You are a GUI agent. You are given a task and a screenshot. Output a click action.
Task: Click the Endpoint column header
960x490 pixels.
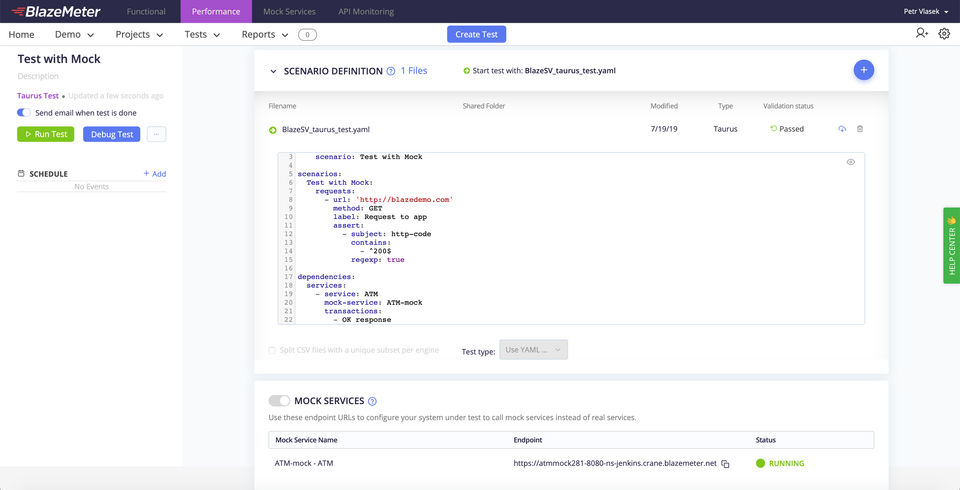[x=528, y=440]
